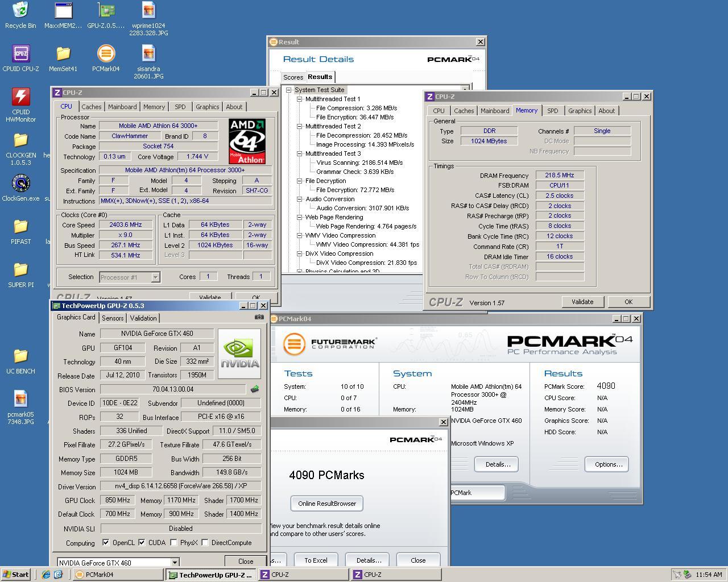Image resolution: width=728 pixels, height=582 pixels.
Task: Click the NVIDIA logo in GPU-Z
Action: pos(239,354)
